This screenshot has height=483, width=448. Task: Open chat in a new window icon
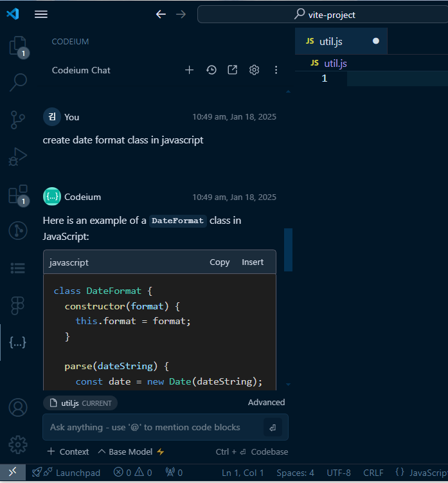point(233,70)
